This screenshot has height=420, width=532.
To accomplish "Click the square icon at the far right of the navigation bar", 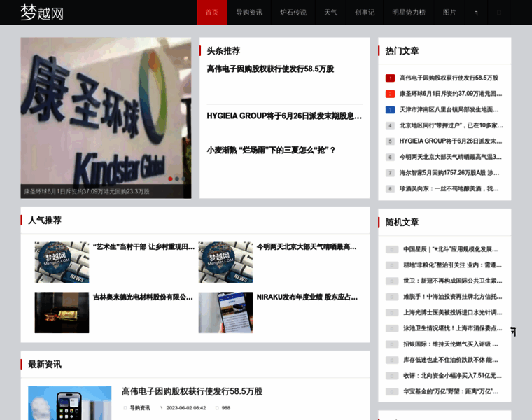I will pos(498,13).
